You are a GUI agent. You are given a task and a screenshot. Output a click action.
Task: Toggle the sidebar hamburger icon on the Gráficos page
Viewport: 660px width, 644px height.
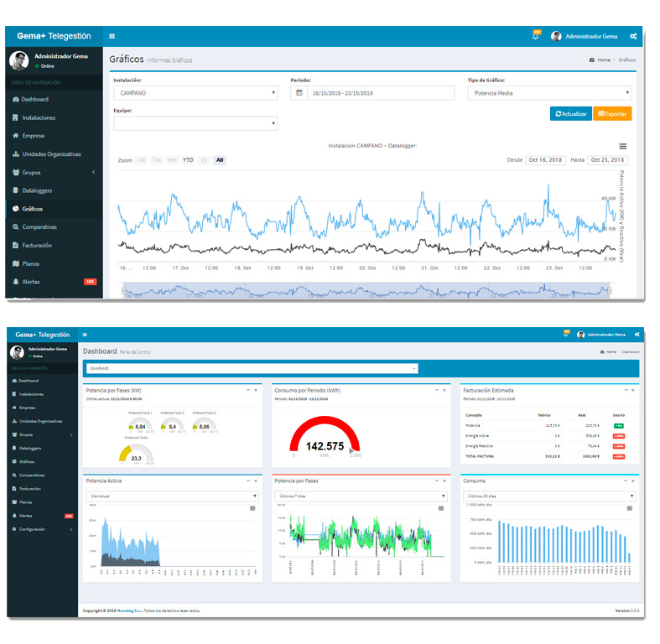tap(112, 36)
